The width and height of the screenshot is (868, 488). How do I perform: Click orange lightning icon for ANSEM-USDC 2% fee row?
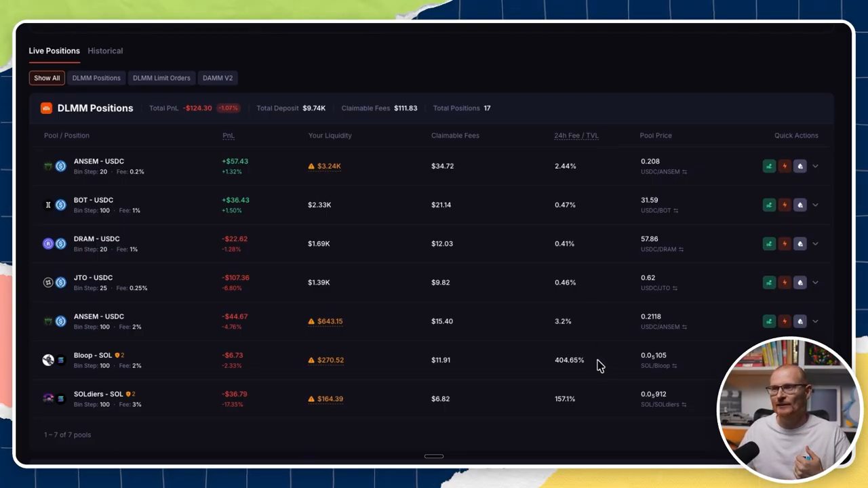pos(785,321)
